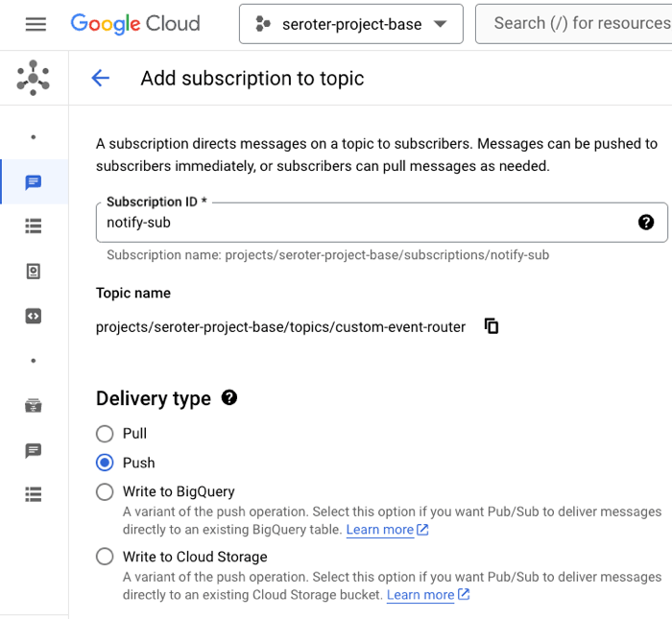
Task: Open the hamburger navigation menu
Action: [x=36, y=24]
